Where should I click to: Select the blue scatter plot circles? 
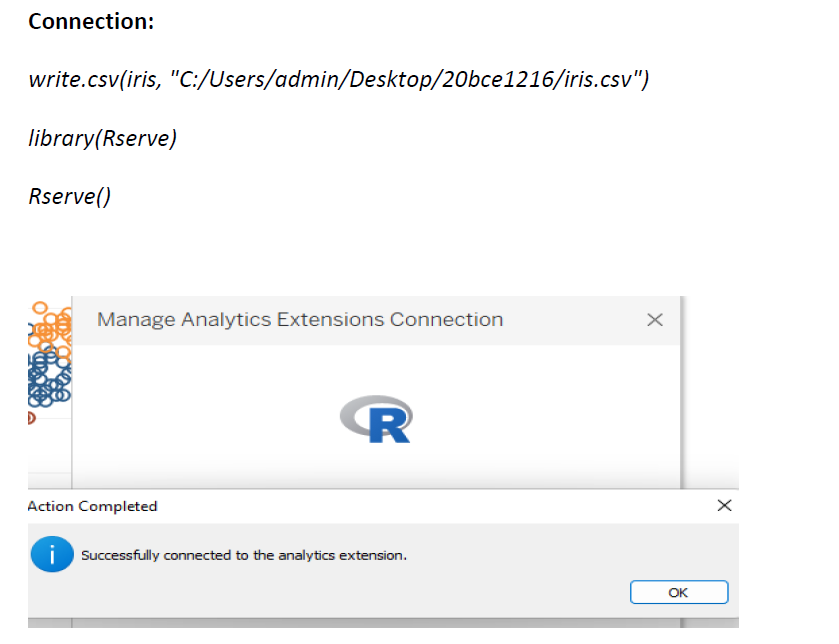click(49, 377)
